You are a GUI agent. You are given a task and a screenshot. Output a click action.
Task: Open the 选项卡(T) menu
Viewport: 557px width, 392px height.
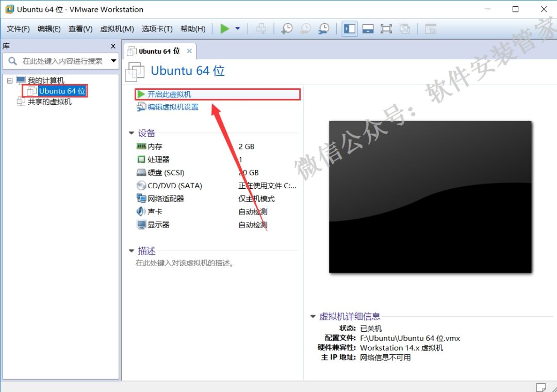tap(157, 29)
